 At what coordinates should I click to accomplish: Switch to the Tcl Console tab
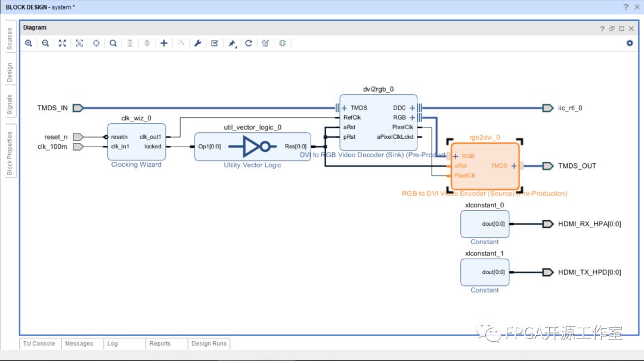coord(39,344)
